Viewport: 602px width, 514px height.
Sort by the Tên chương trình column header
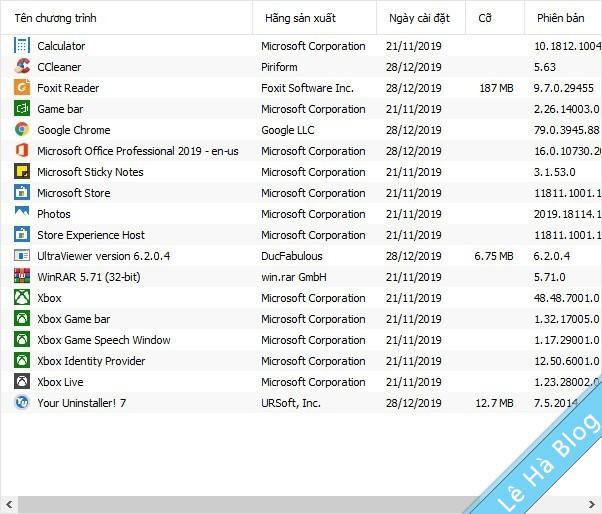tap(126, 18)
